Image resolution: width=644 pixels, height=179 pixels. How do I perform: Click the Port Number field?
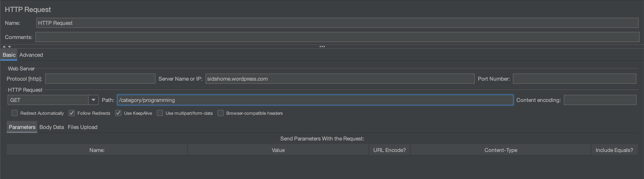[574, 79]
